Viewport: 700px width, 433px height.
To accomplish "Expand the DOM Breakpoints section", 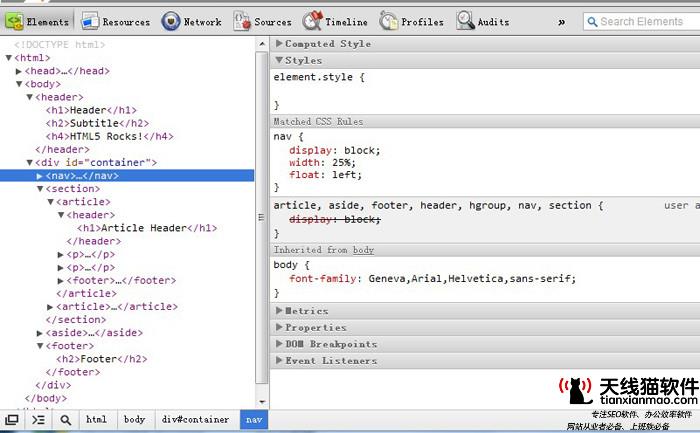I will tap(279, 343).
